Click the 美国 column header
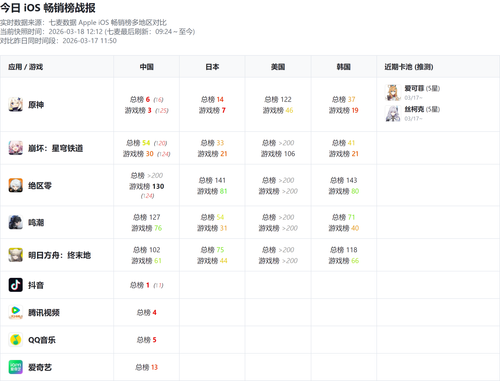The height and width of the screenshot is (381, 500). click(x=278, y=67)
